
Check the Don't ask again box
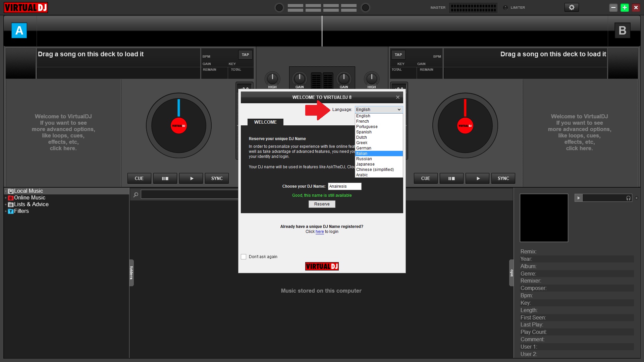pos(244,257)
